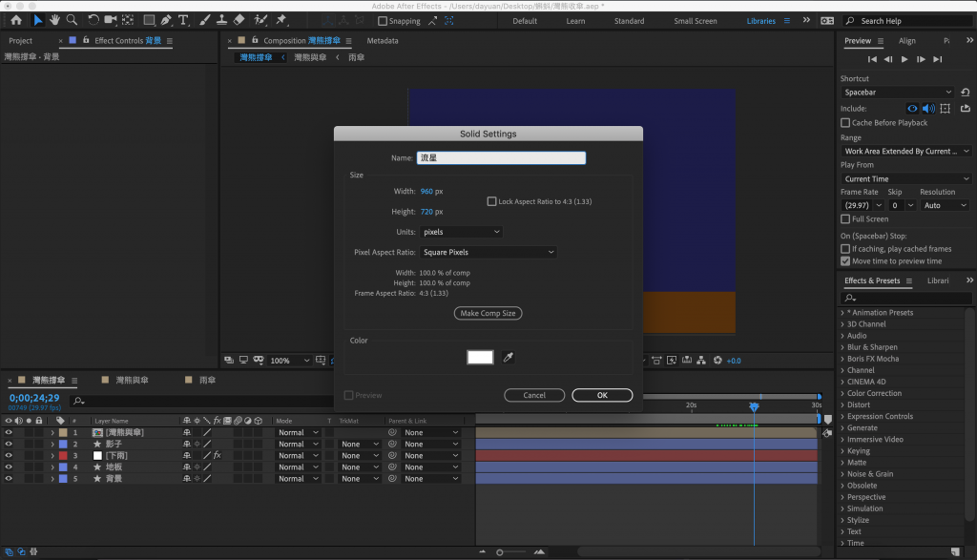
Task: Choose the Pen tool
Action: [166, 20]
